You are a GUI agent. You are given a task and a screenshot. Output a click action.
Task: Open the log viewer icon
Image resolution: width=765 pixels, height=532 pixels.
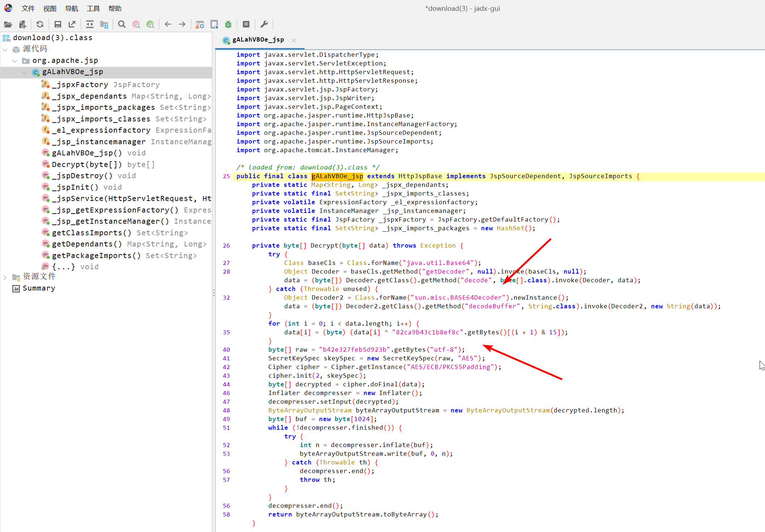246,25
